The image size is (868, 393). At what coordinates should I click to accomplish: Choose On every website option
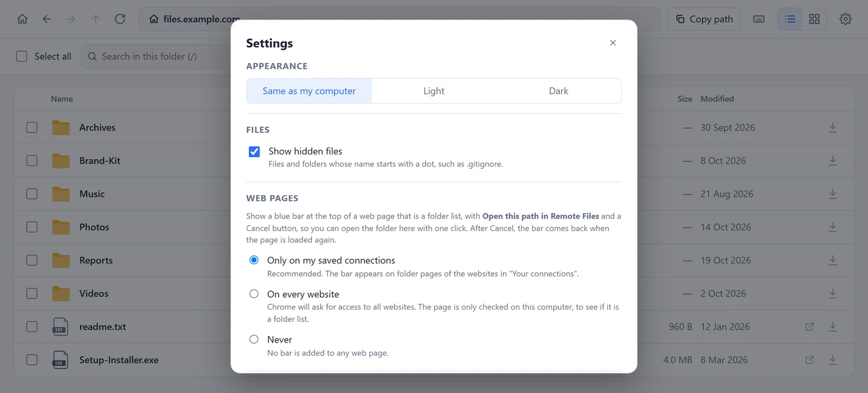tap(254, 294)
